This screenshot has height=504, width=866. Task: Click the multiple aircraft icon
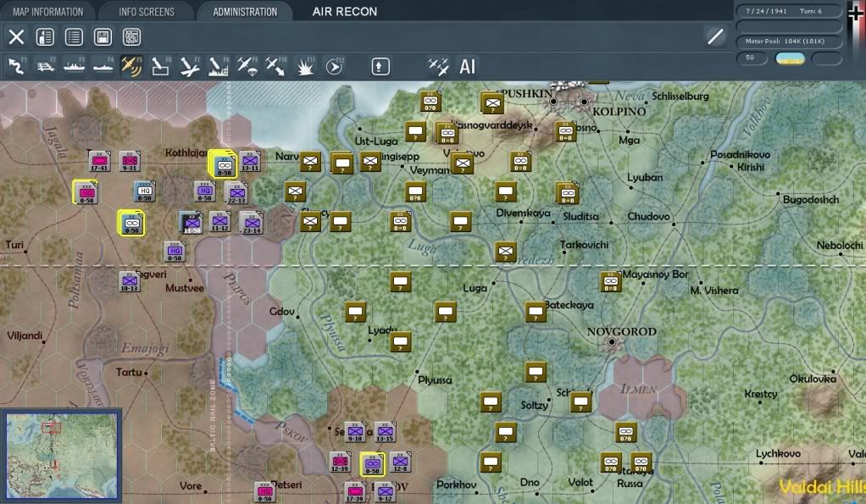[x=438, y=66]
